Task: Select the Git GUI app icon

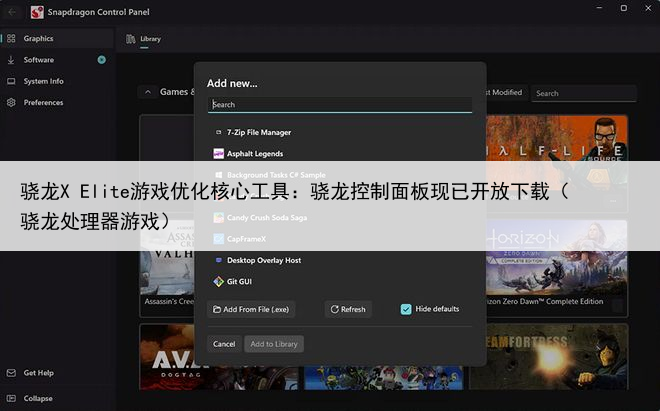Action: click(218, 282)
